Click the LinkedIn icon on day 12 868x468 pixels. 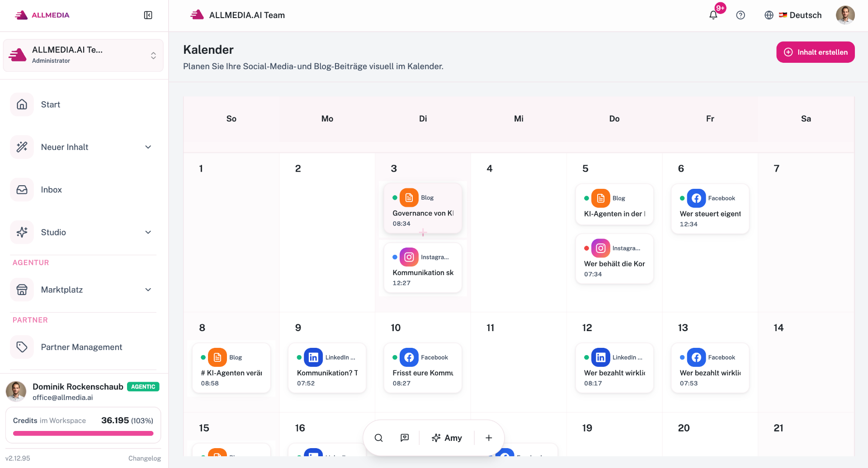coord(601,357)
